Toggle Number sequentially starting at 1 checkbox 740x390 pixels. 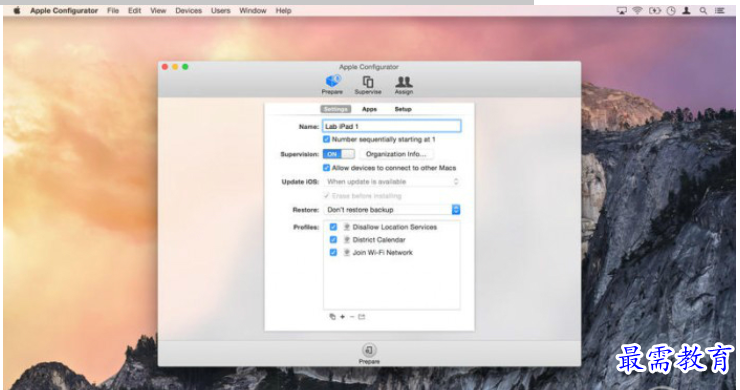pyautogui.click(x=326, y=139)
